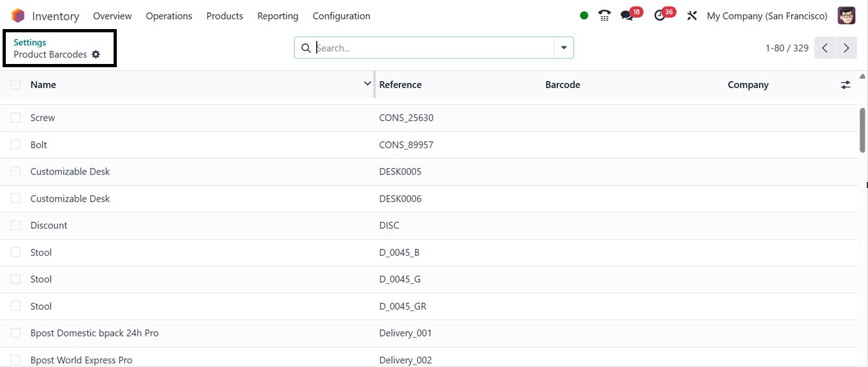Open the Configuration menu
This screenshot has height=367, width=868.
(x=341, y=16)
